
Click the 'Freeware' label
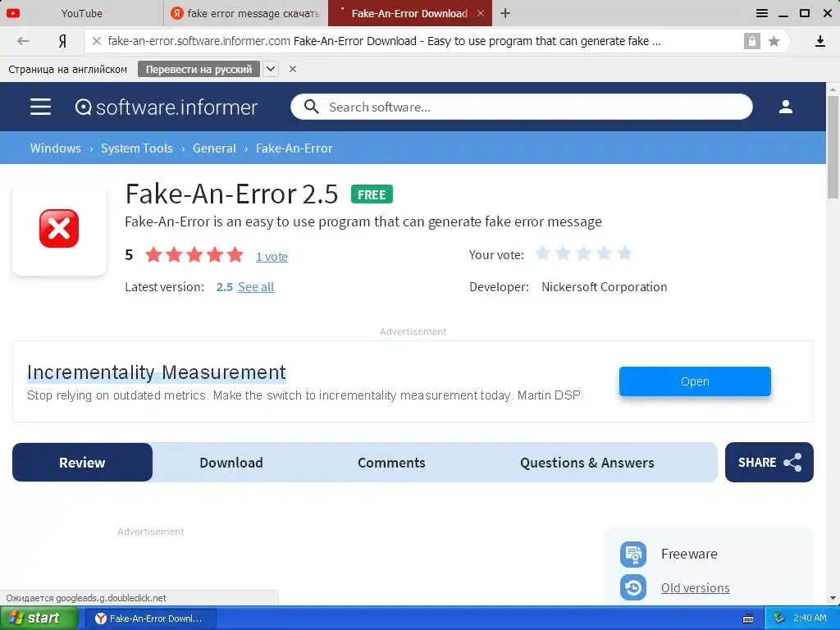pyautogui.click(x=689, y=554)
